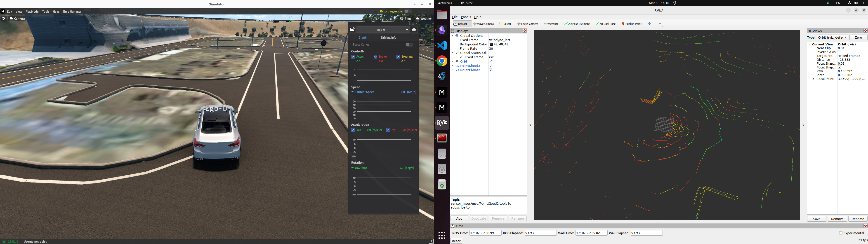This screenshot has height=244, width=868.
Task: Expand the Grid display tree item
Action: (453, 61)
